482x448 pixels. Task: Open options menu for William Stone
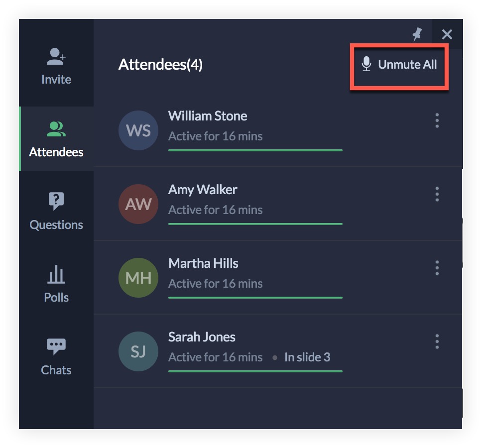(x=437, y=120)
